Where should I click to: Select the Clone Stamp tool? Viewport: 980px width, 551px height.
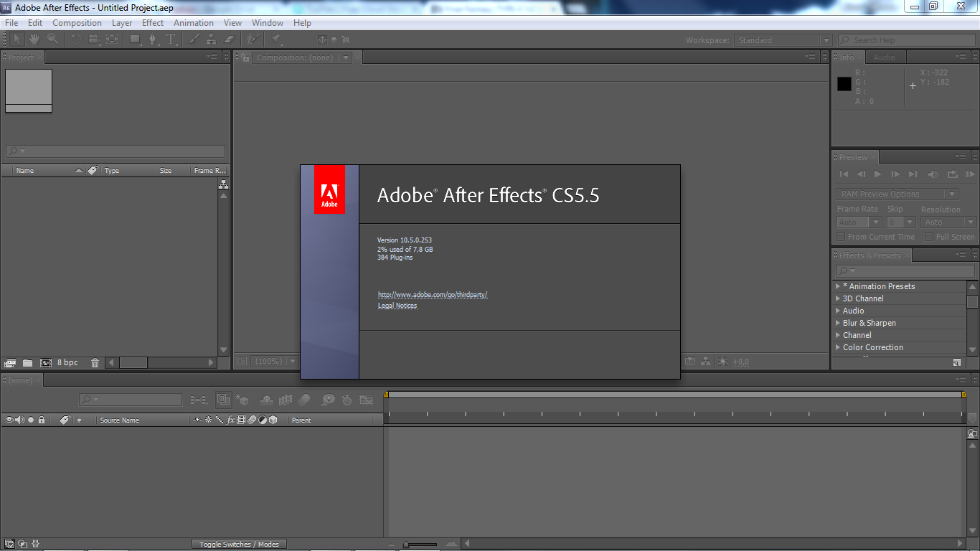[x=211, y=39]
